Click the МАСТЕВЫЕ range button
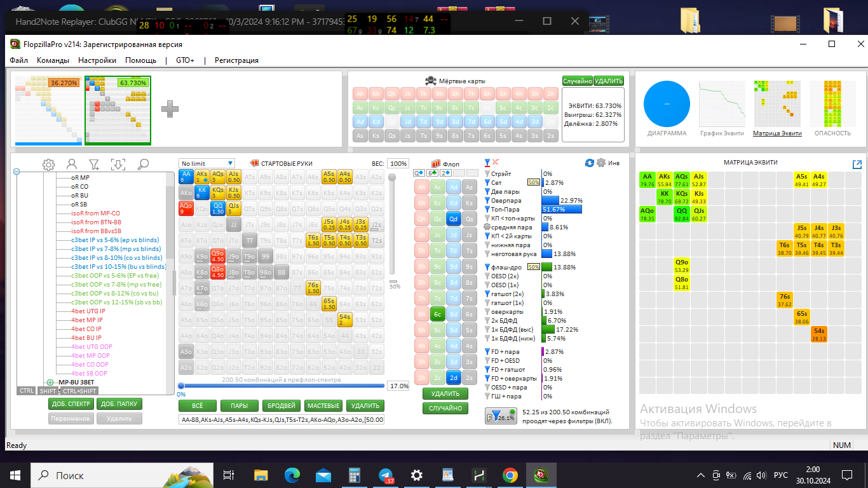 [x=323, y=405]
